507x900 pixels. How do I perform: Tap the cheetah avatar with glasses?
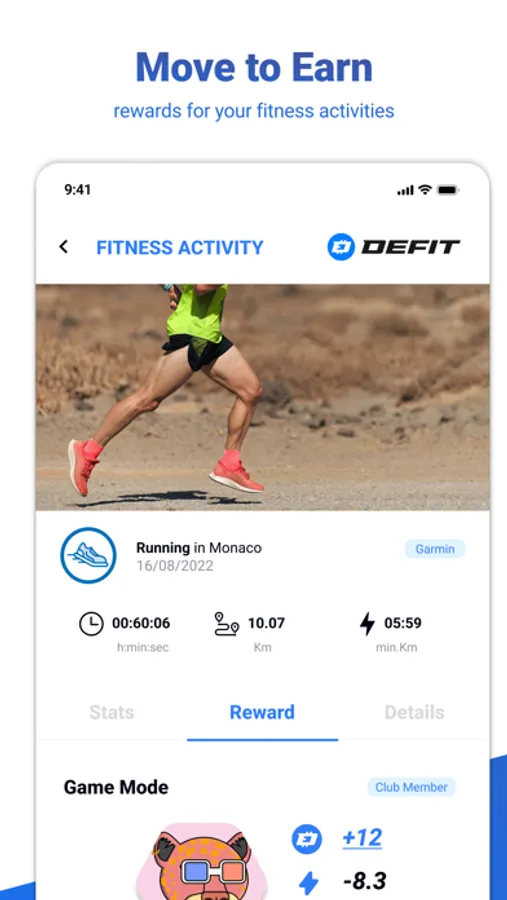point(201,861)
